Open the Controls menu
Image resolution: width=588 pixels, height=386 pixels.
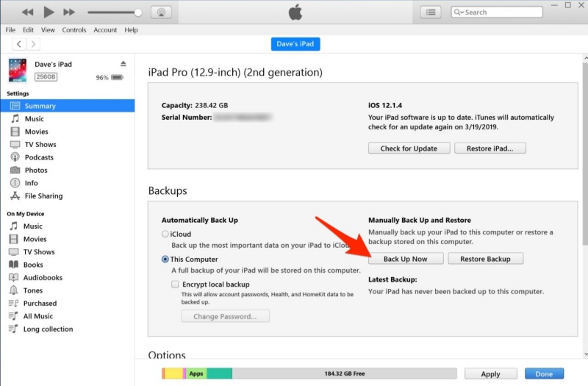[74, 30]
